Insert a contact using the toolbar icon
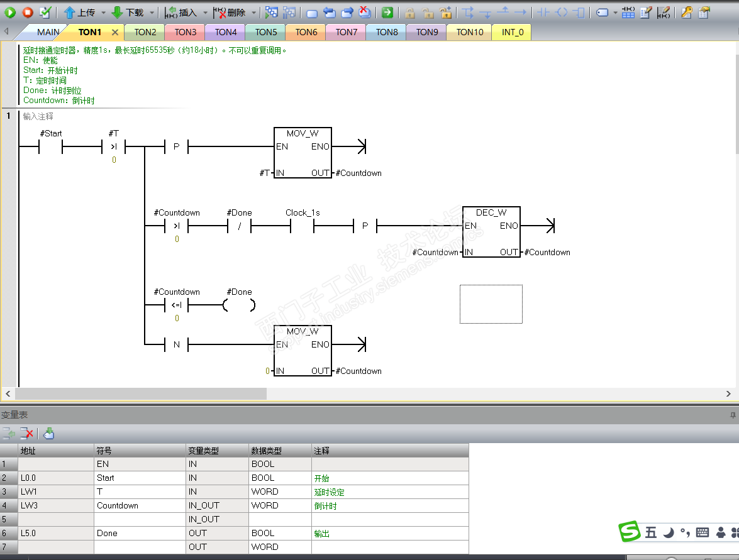Viewport: 739px width, 560px height. pos(543,13)
